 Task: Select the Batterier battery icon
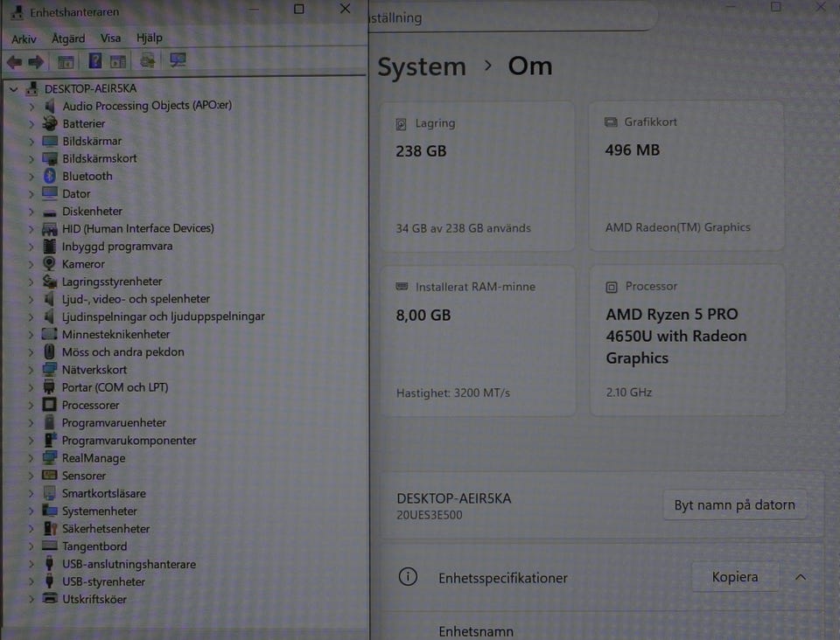click(x=50, y=123)
